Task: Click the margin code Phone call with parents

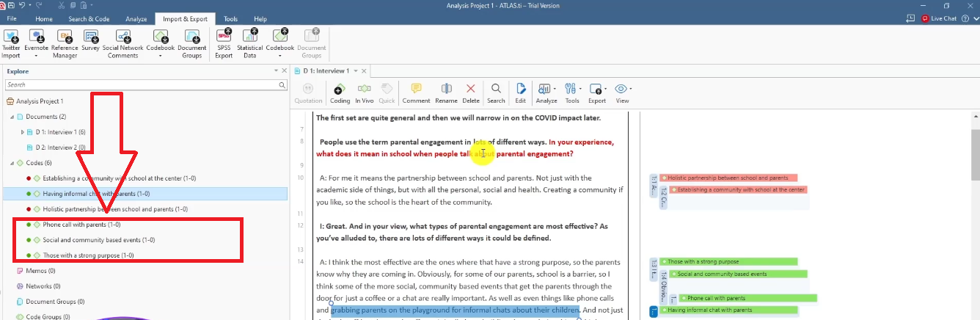Action: click(x=747, y=298)
